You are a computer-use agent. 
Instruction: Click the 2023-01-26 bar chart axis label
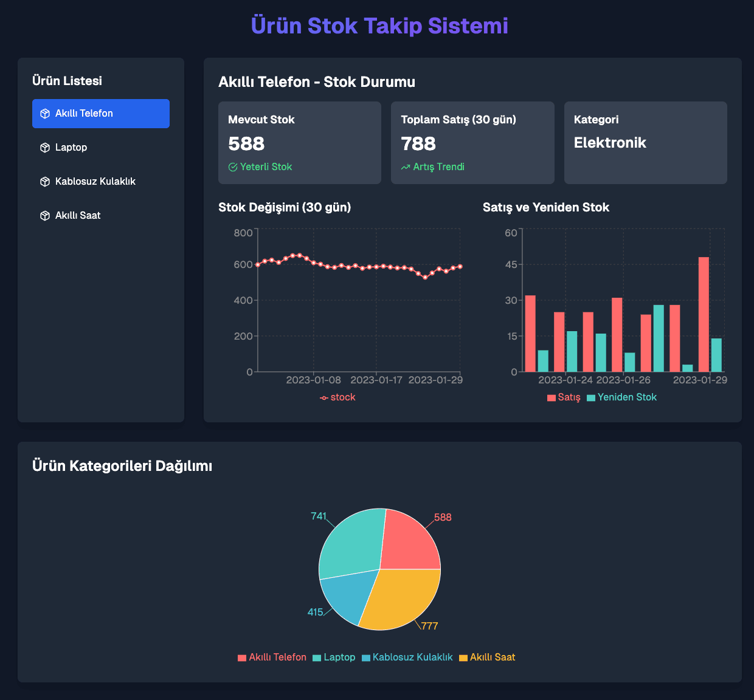623,380
